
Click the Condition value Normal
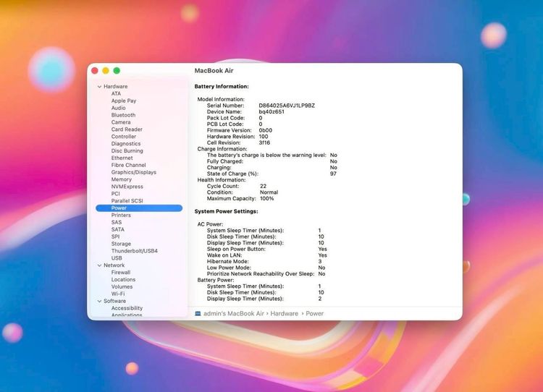(x=269, y=192)
